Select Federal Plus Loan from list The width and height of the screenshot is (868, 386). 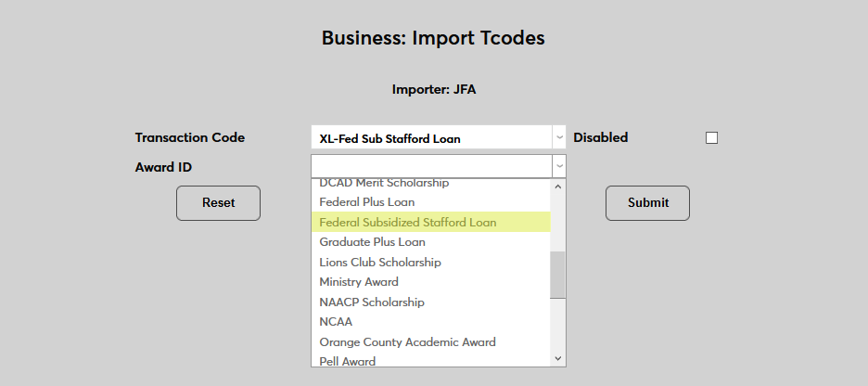tap(367, 202)
